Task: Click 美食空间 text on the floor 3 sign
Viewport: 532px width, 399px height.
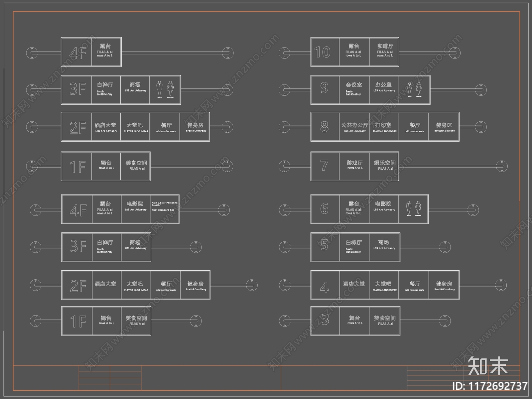Action: 385,318
